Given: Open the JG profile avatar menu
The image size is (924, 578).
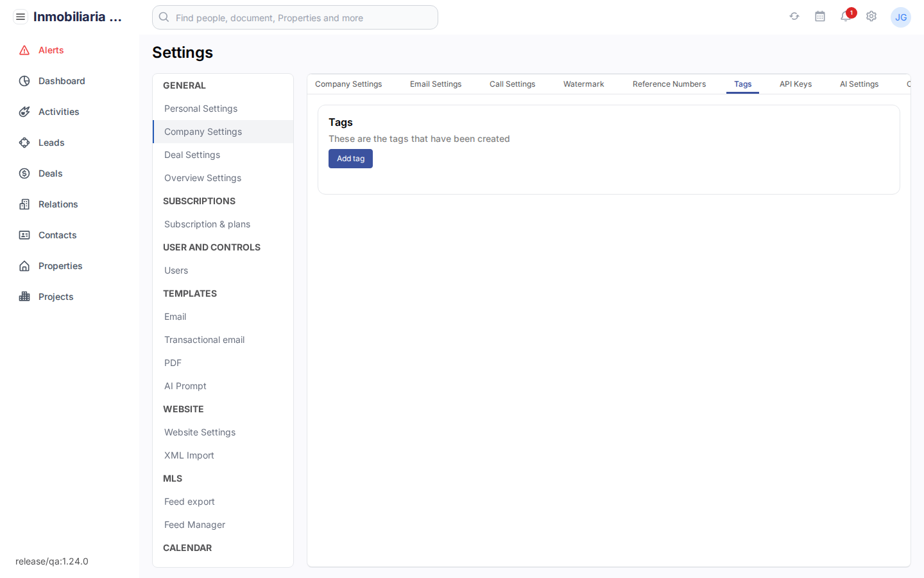Looking at the screenshot, I should [x=901, y=17].
